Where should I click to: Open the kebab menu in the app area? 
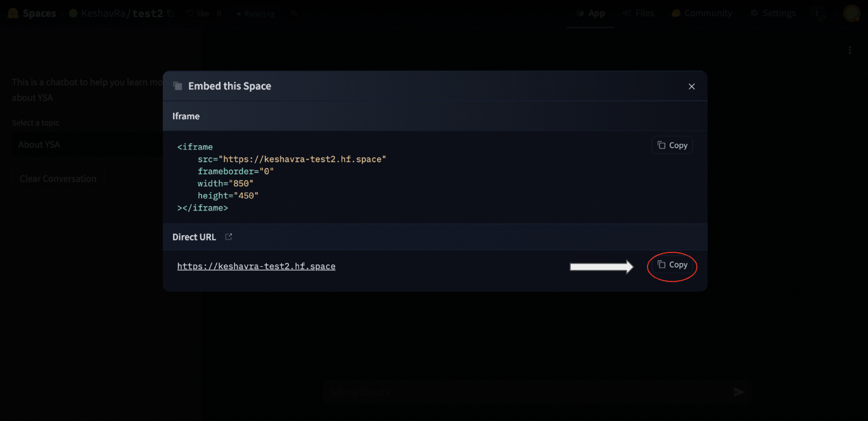pyautogui.click(x=850, y=49)
